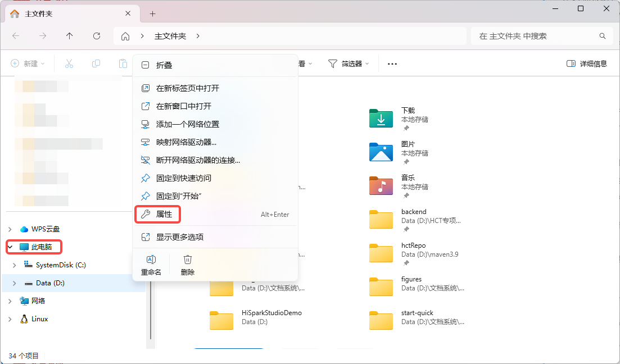Click the Linux penguin icon in sidebar

24,319
